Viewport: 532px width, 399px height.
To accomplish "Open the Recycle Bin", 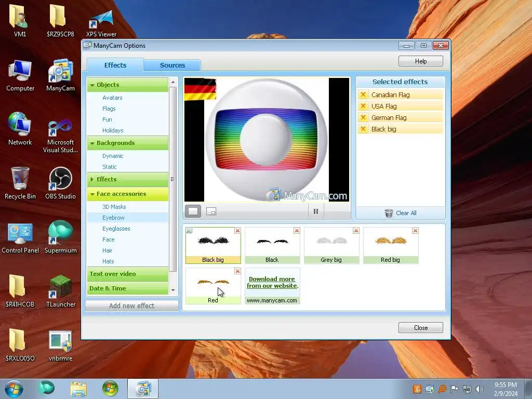I will (x=20, y=183).
